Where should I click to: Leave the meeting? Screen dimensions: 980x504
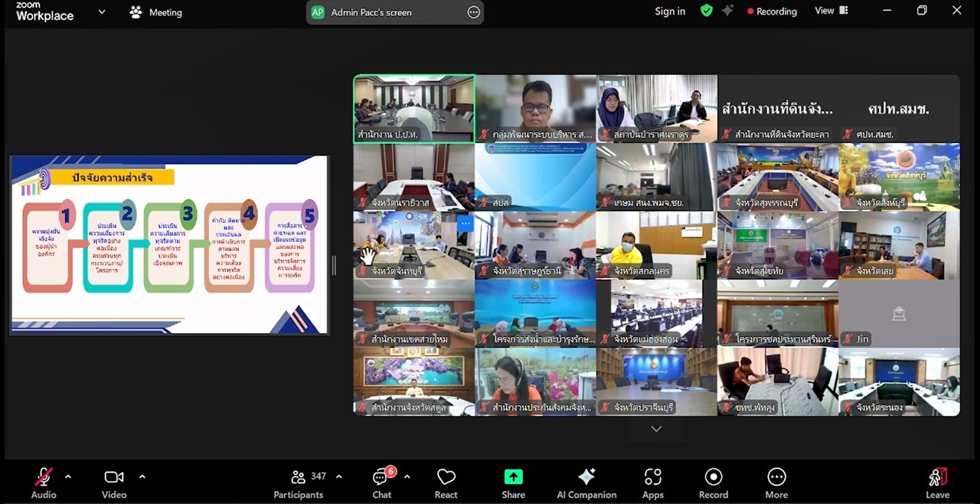(937, 483)
